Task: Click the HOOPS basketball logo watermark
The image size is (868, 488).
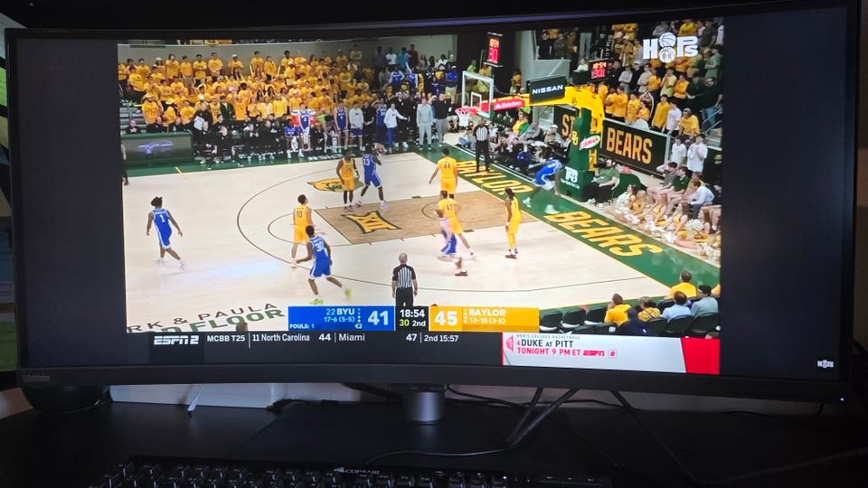Action: [x=670, y=48]
